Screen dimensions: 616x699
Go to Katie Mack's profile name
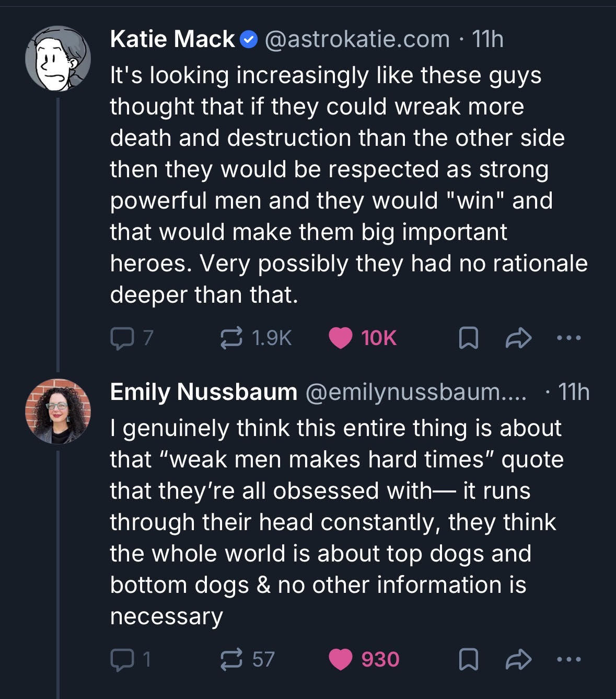tap(172, 39)
